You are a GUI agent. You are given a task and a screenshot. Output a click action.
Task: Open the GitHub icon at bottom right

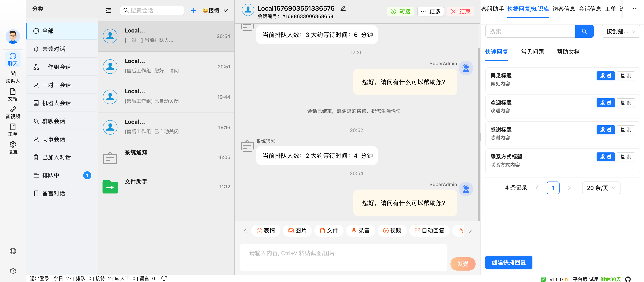pyautogui.click(x=628, y=279)
